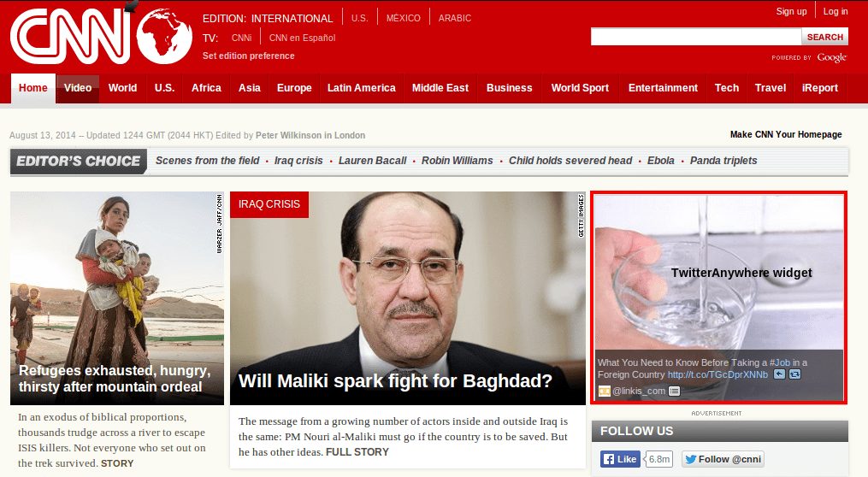The image size is (868, 477).
Task: Click Make CNN Your Homepage
Action: pyautogui.click(x=786, y=134)
